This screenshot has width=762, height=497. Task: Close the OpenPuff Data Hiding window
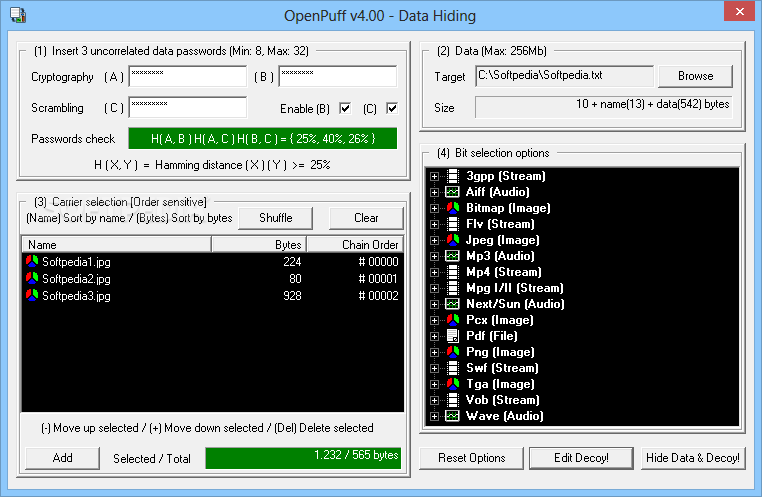tap(739, 11)
